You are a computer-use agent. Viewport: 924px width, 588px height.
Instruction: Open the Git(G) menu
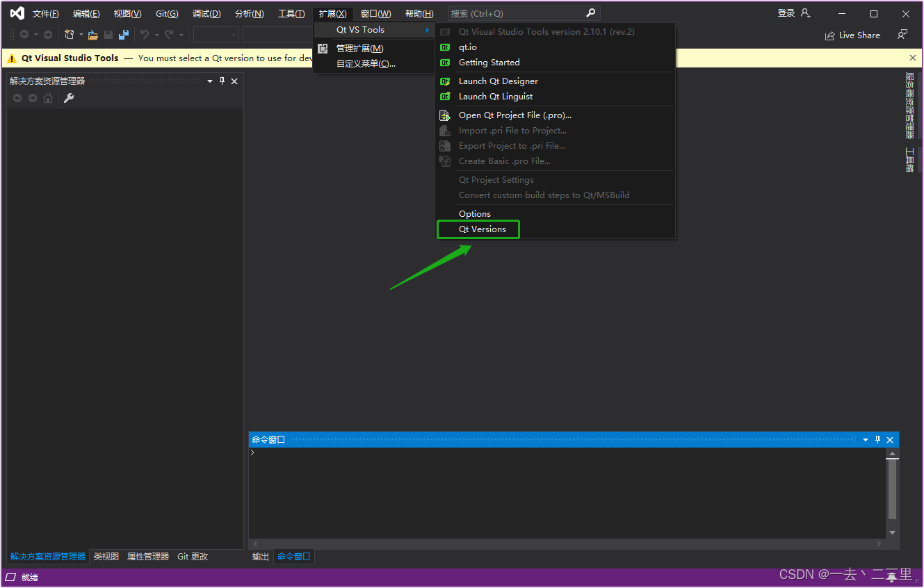(167, 14)
